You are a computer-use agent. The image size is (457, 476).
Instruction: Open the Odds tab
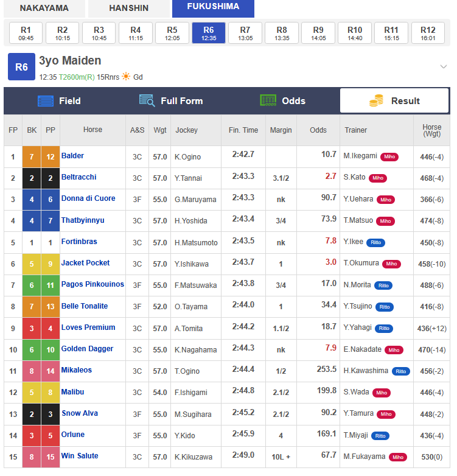[x=283, y=101]
